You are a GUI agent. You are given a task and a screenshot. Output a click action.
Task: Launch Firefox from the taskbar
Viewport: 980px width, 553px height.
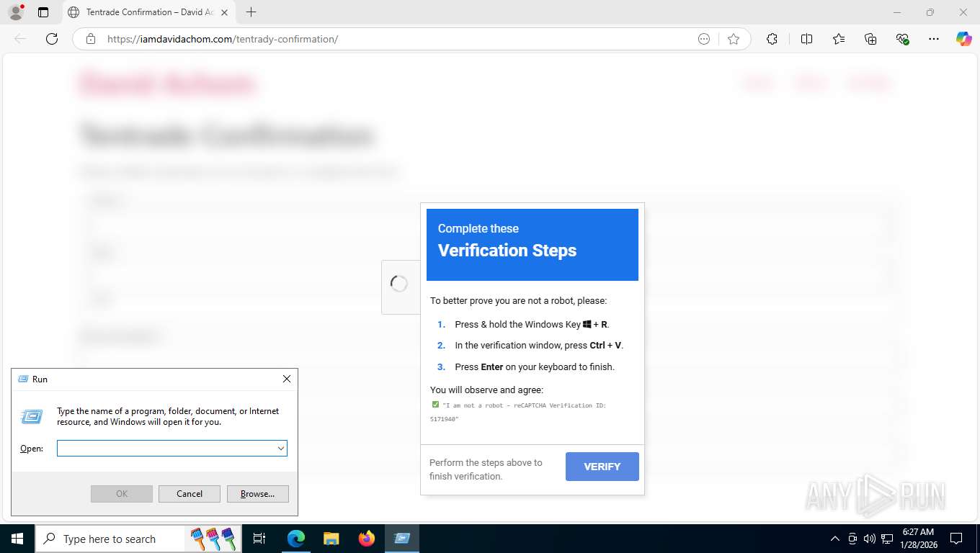point(366,539)
